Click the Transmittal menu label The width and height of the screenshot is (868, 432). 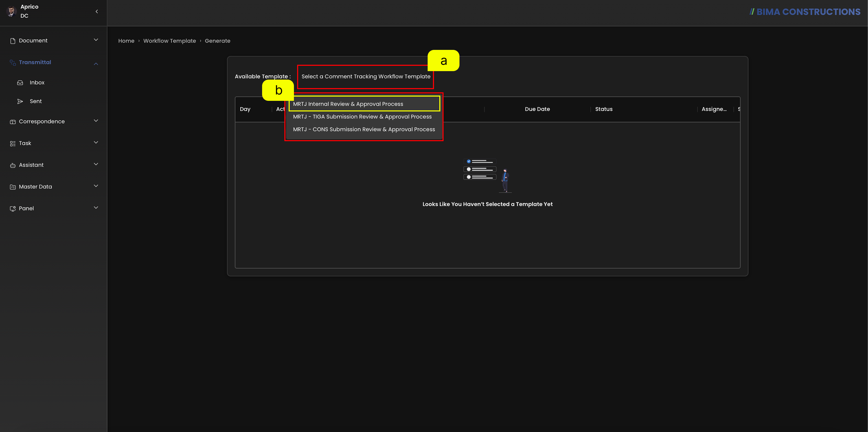(35, 62)
